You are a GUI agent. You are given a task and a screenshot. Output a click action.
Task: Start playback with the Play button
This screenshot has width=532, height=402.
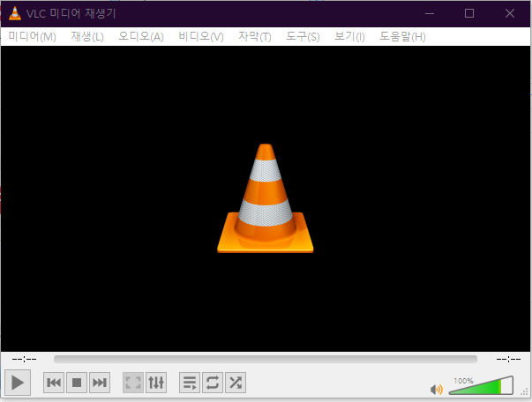[18, 383]
